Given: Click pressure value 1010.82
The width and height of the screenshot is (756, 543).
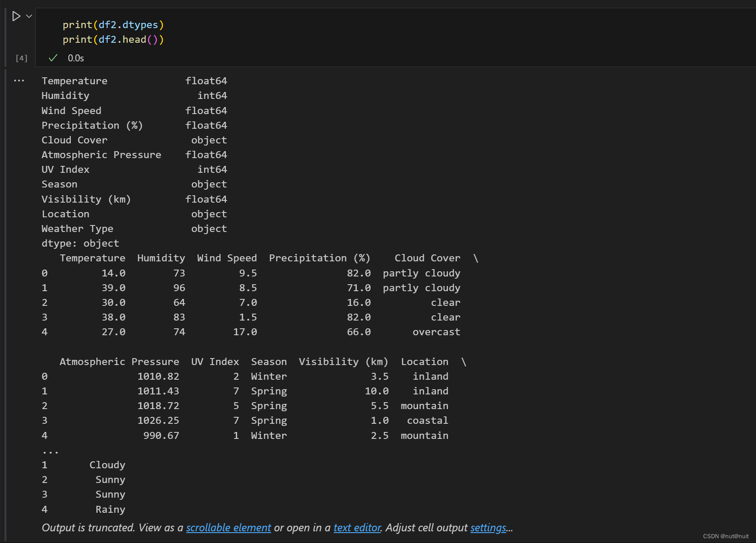Looking at the screenshot, I should [158, 376].
